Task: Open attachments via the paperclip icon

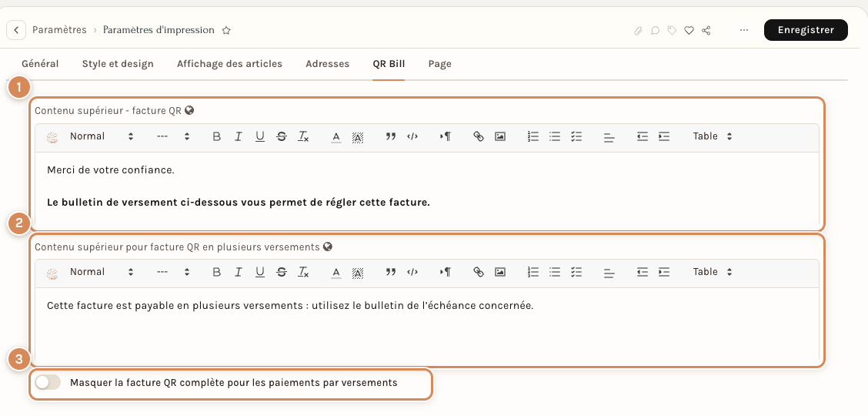Action: click(x=638, y=31)
